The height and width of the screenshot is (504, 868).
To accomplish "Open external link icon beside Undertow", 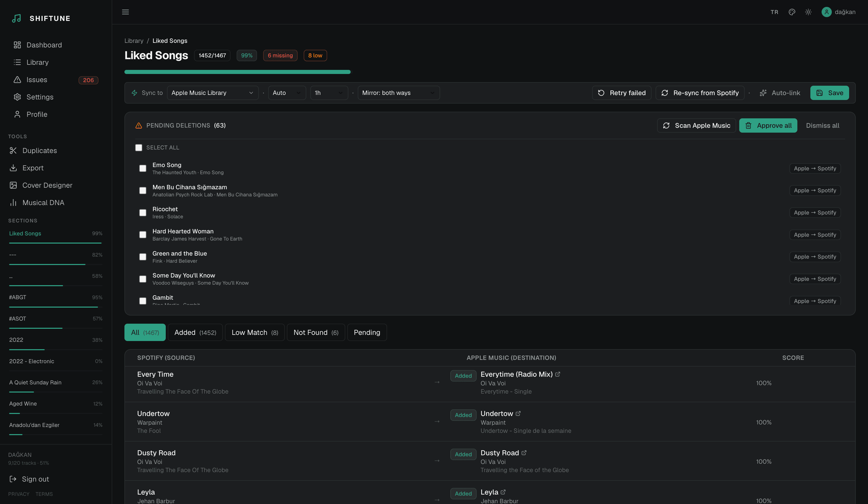I will click(518, 413).
